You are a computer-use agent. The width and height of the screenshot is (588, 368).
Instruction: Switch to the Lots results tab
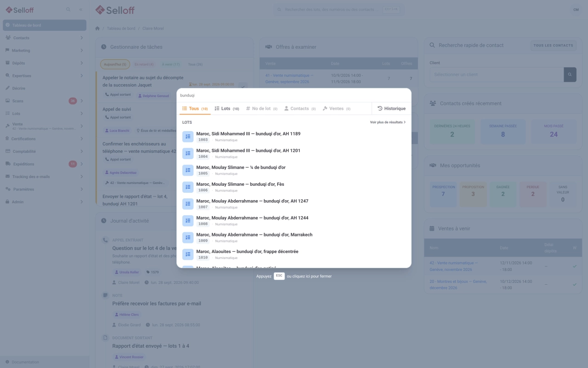pos(227,109)
